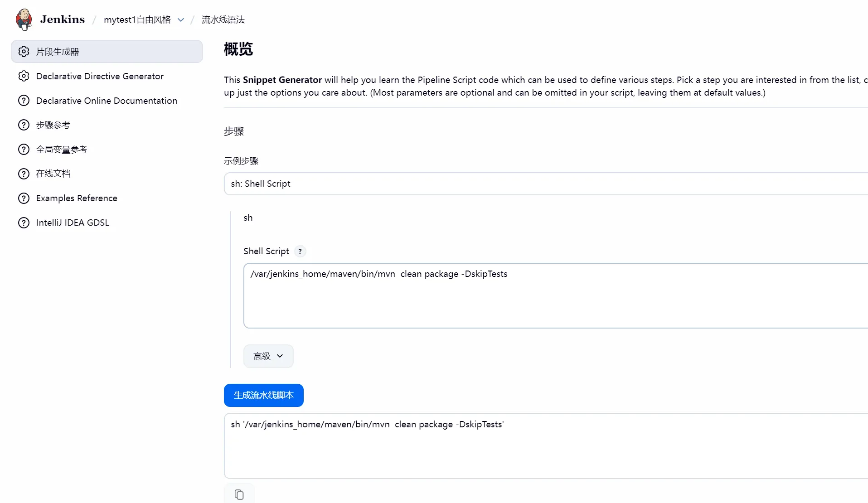Copy the generated script with clipboard icon
Viewport: 868px width, 503px height.
[x=239, y=494]
